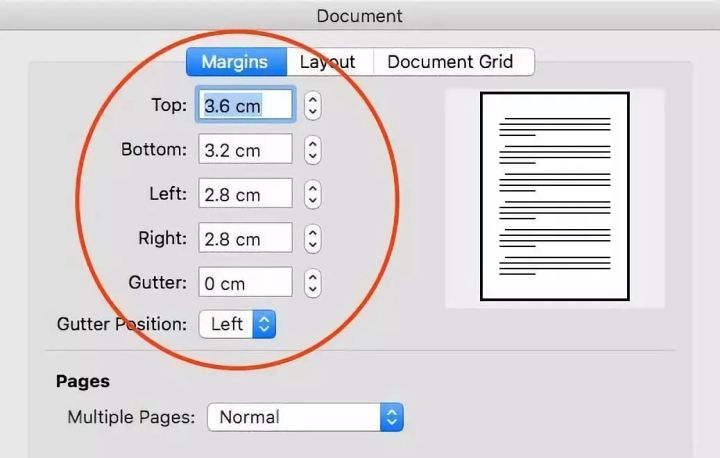Click the Document window title
Viewport: 720px width, 458px height.
(x=360, y=16)
